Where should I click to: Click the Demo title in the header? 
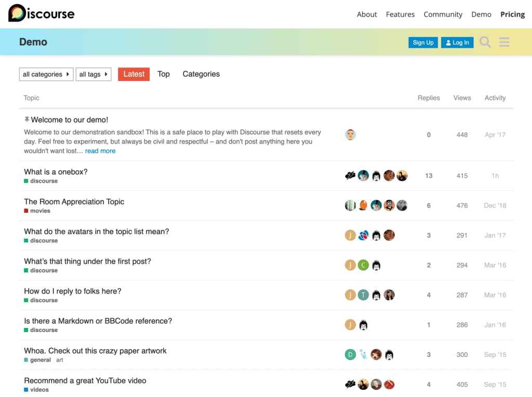click(33, 42)
